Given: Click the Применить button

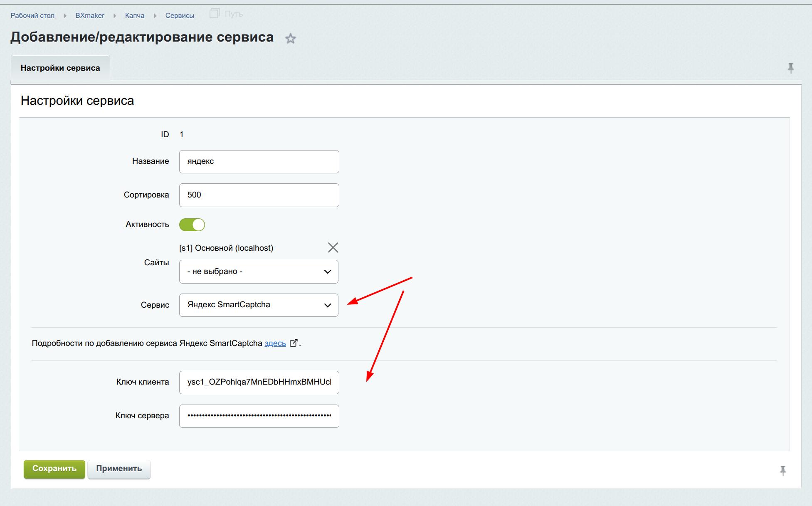Looking at the screenshot, I should click(x=119, y=469).
